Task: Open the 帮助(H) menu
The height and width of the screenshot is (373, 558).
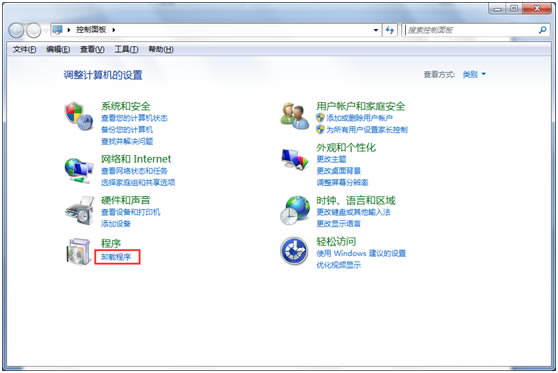Action: click(161, 49)
